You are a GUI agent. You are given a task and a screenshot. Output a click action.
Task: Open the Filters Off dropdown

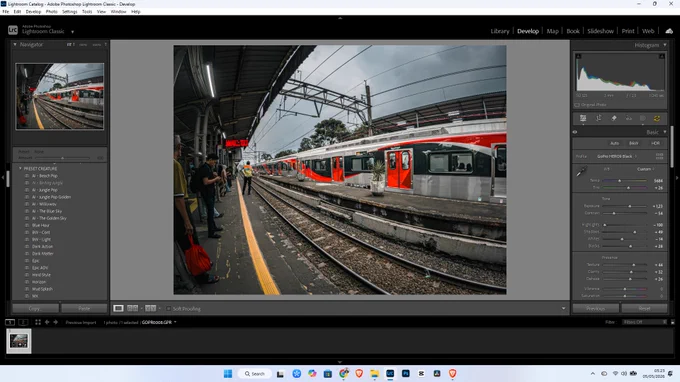pyautogui.click(x=644, y=322)
